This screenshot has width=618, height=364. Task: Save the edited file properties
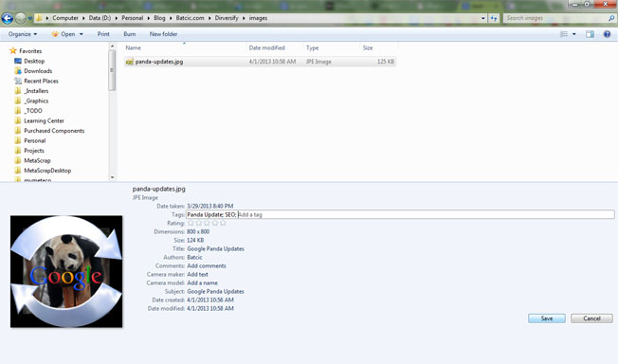point(547,318)
